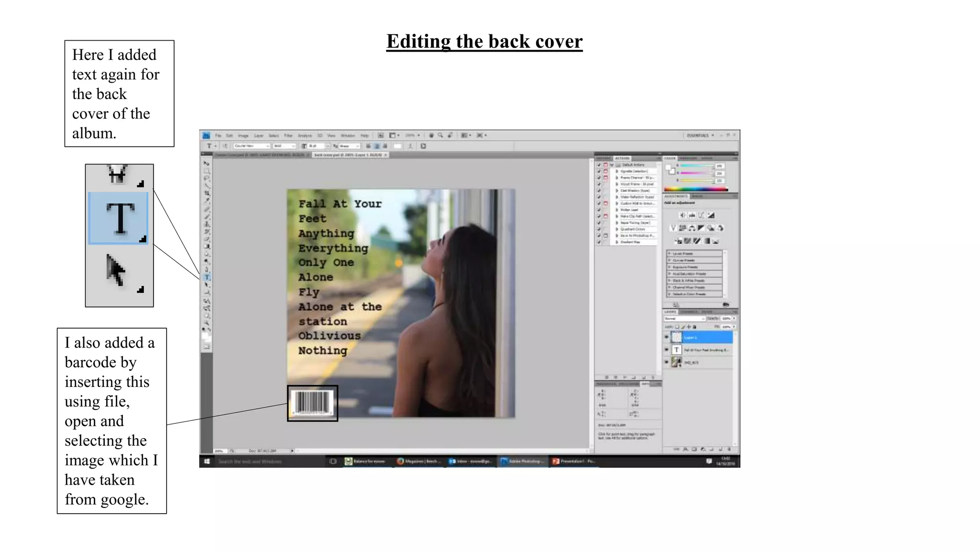Select the Move tool
This screenshot has height=551, width=980.
tap(207, 164)
